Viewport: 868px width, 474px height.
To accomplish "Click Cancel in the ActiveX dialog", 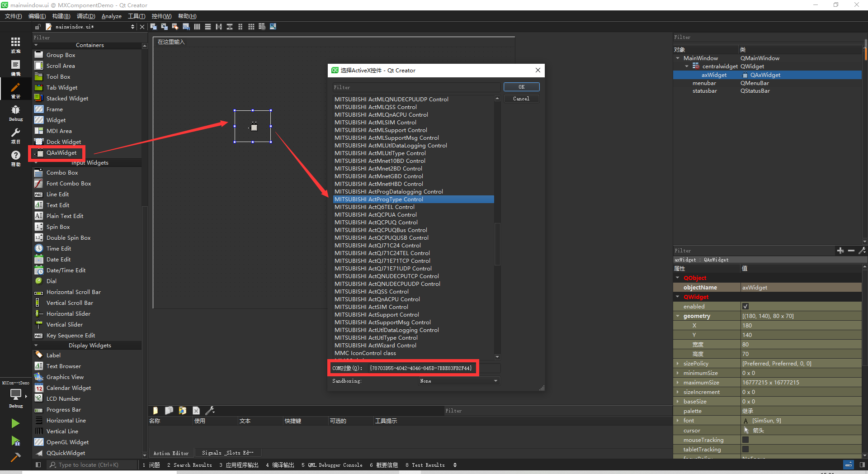I will click(x=521, y=99).
